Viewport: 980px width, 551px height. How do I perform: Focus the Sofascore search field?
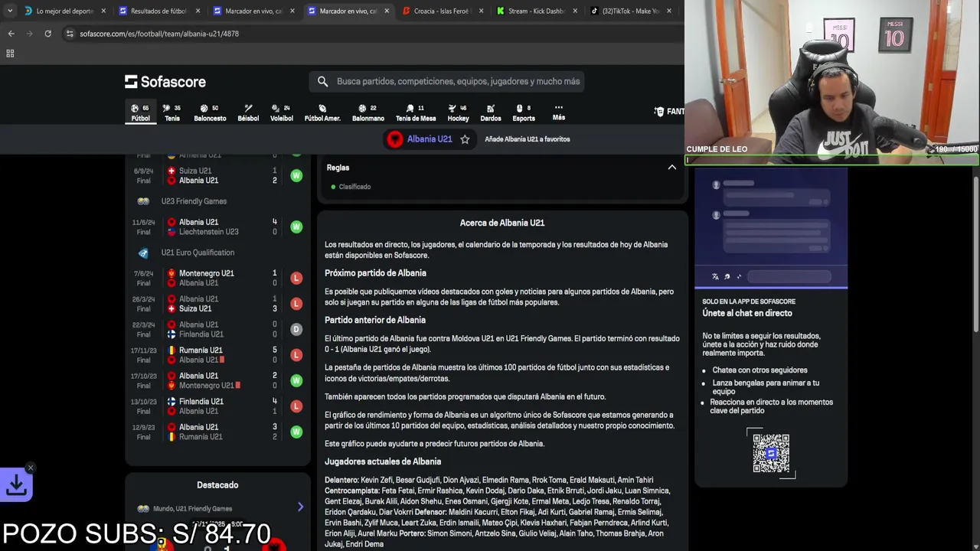coord(448,81)
